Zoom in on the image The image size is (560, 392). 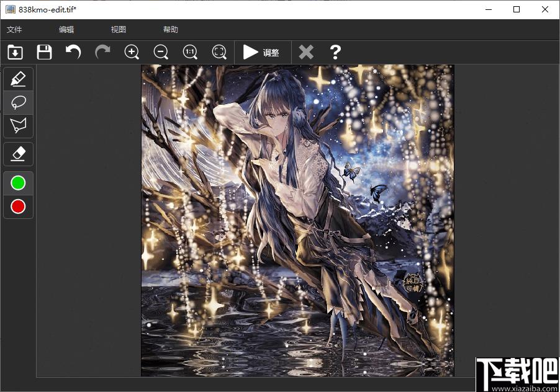click(132, 53)
